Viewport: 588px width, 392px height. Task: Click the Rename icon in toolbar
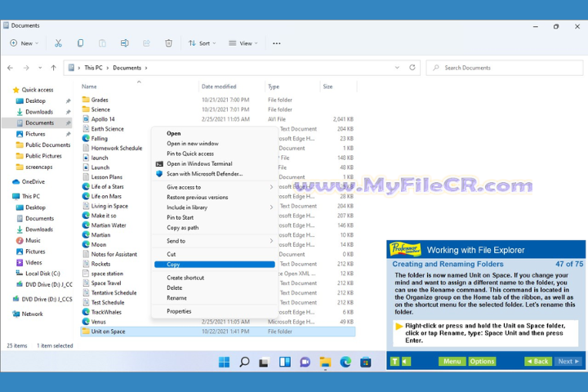[x=124, y=43]
